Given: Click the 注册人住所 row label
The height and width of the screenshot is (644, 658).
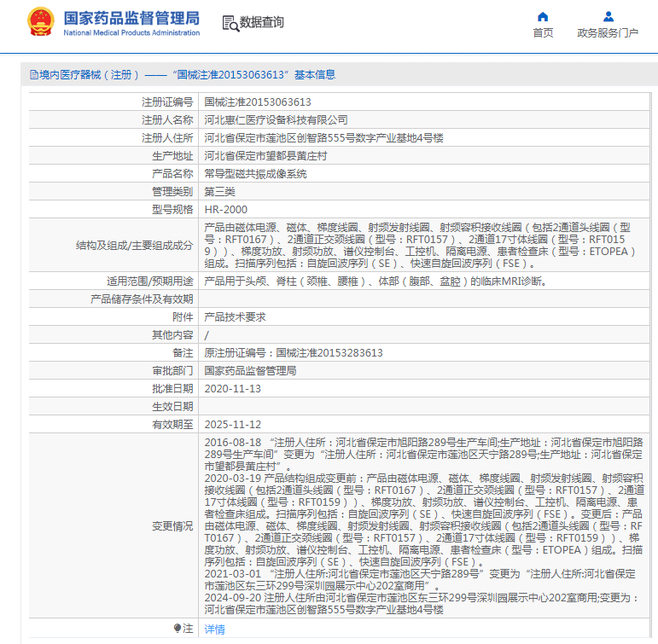Looking at the screenshot, I should (x=167, y=138).
